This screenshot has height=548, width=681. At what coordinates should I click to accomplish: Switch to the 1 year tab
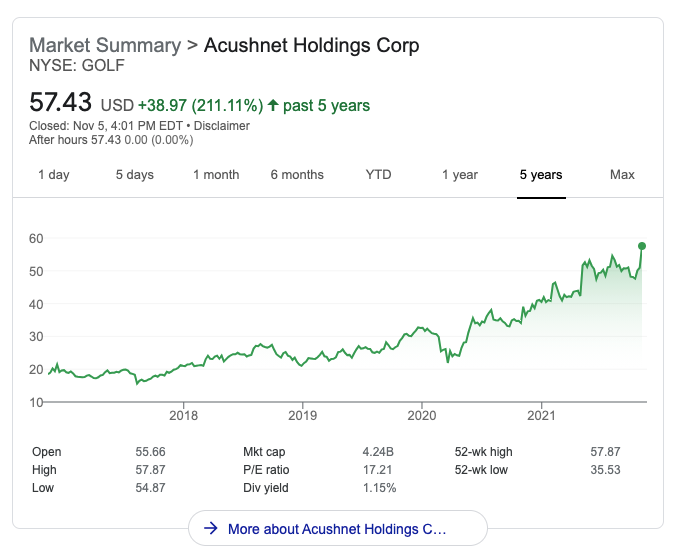pos(460,175)
